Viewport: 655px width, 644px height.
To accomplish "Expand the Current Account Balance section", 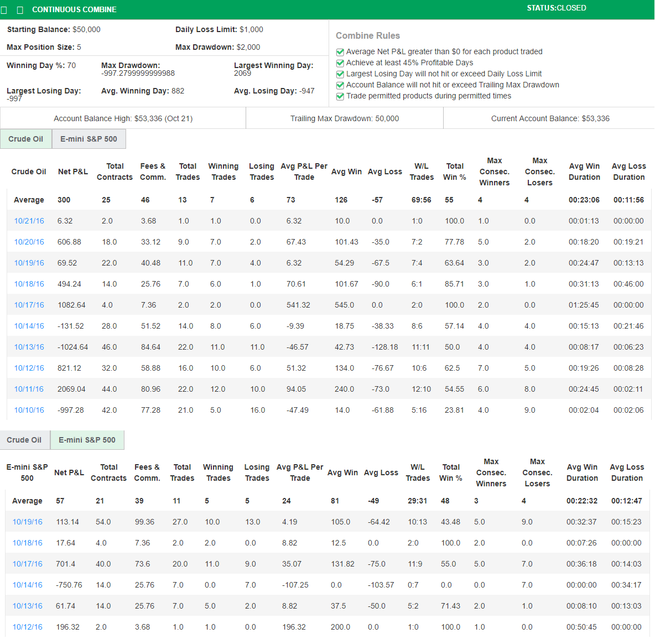I will tap(548, 118).
